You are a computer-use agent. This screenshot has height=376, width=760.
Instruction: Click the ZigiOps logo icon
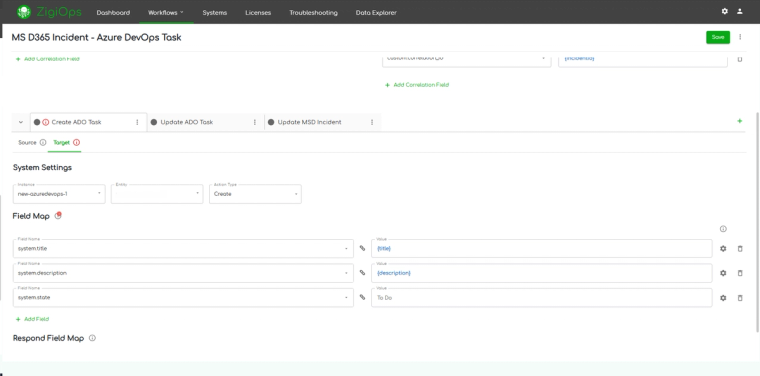[x=23, y=12]
